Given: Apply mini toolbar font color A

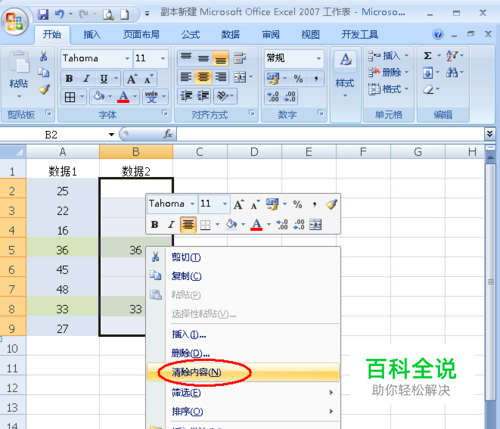Looking at the screenshot, I should click(256, 225).
